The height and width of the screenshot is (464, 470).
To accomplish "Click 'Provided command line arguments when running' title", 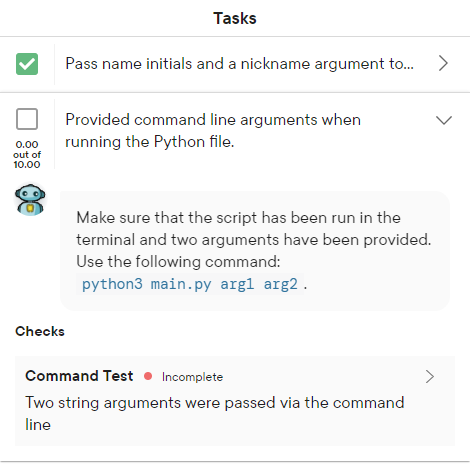I will [x=213, y=131].
